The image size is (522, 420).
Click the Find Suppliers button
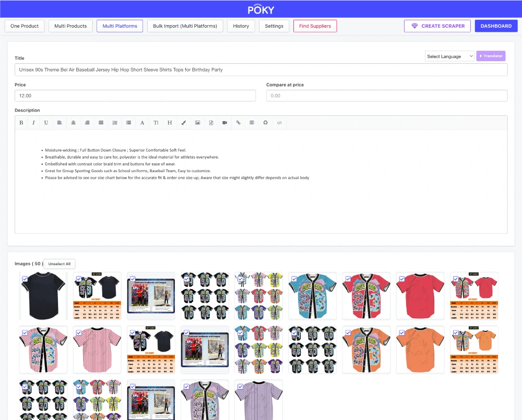tap(315, 26)
